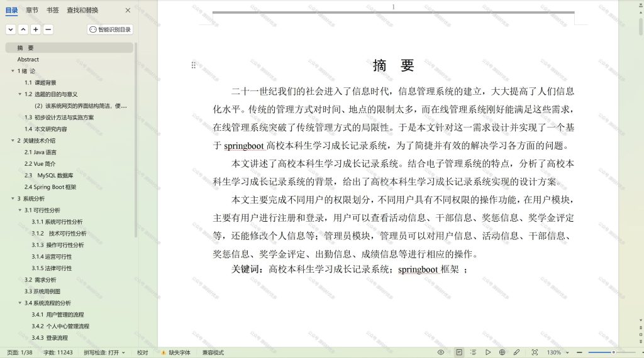This screenshot has height=358, width=644.
Task: Go to 2.4 Spring Boot 框架 heading
Action: coord(50,187)
